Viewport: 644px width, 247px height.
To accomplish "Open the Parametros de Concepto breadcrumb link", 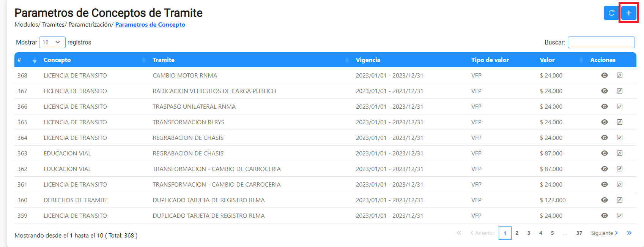I will [x=150, y=24].
